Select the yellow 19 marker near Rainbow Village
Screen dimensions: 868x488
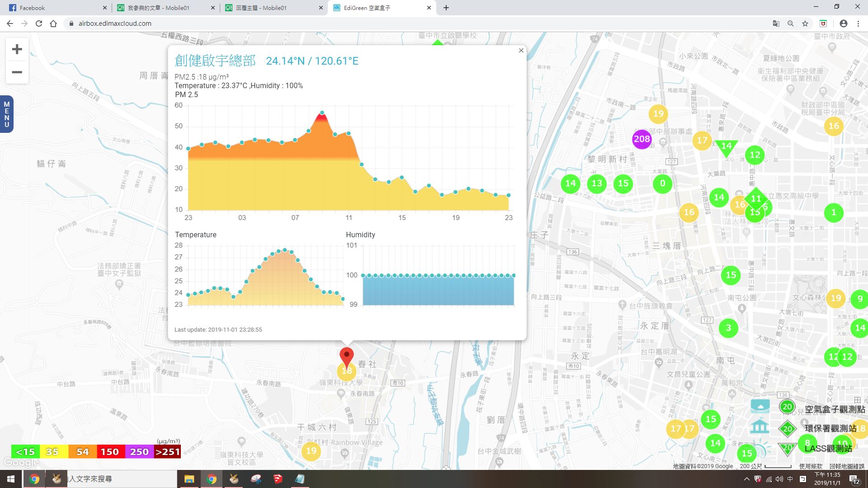tap(311, 451)
